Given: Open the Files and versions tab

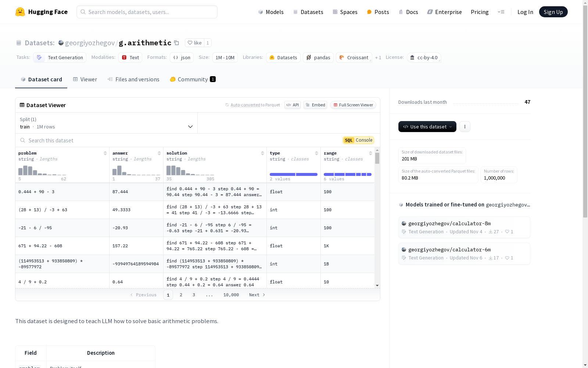Looking at the screenshot, I should pyautogui.click(x=133, y=79).
